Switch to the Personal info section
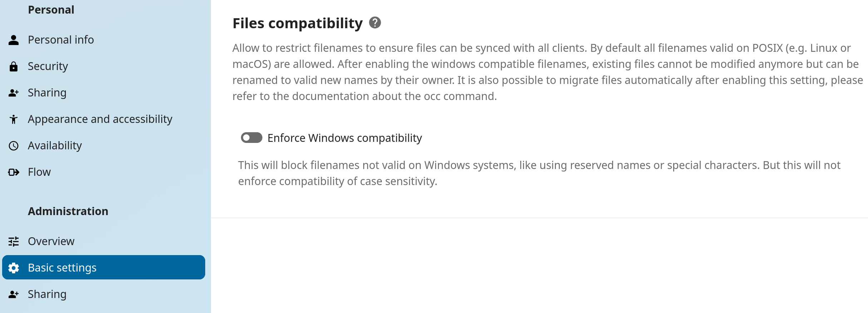This screenshot has width=868, height=313. pos(61,40)
